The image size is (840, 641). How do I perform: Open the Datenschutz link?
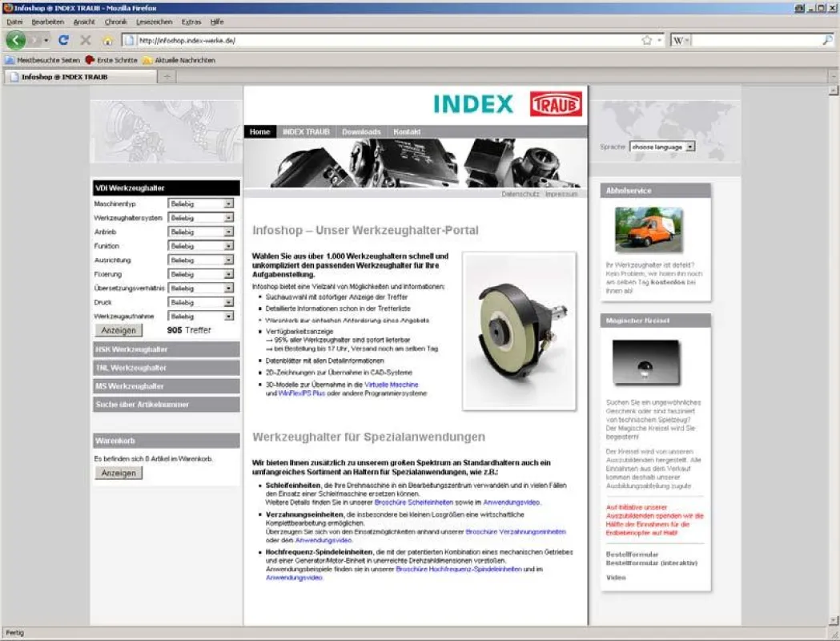520,194
